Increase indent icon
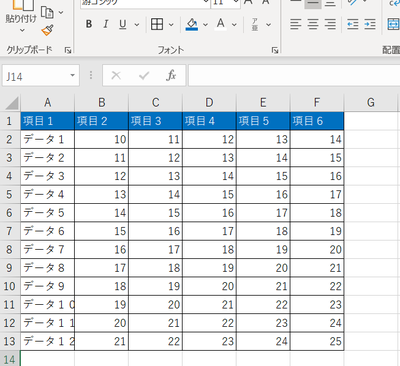Screen dimensions: 400x366 tap(370, 24)
